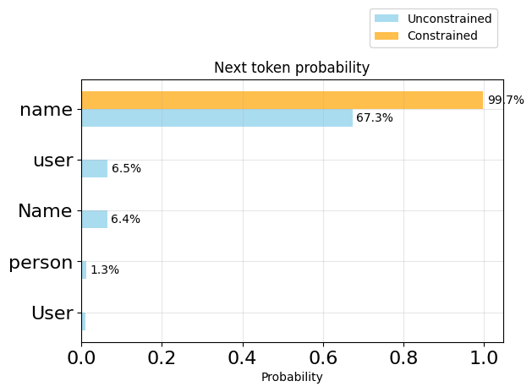532x392 pixels.
Task: Click the blue bar for capitalized Name
Action: [x=95, y=220]
